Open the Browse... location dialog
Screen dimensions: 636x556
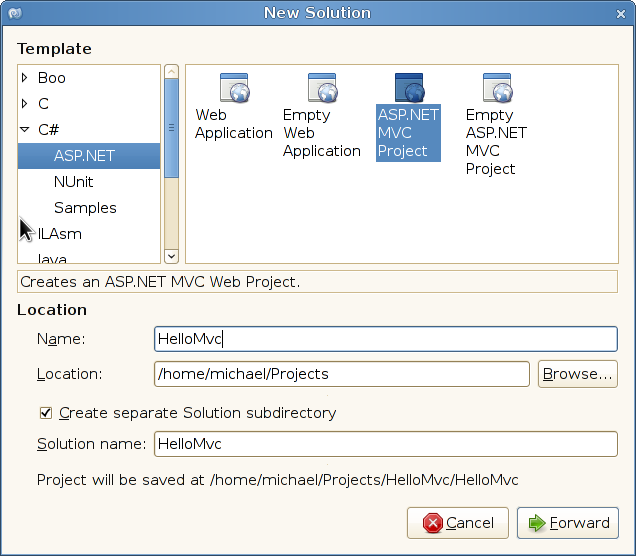[x=578, y=374]
